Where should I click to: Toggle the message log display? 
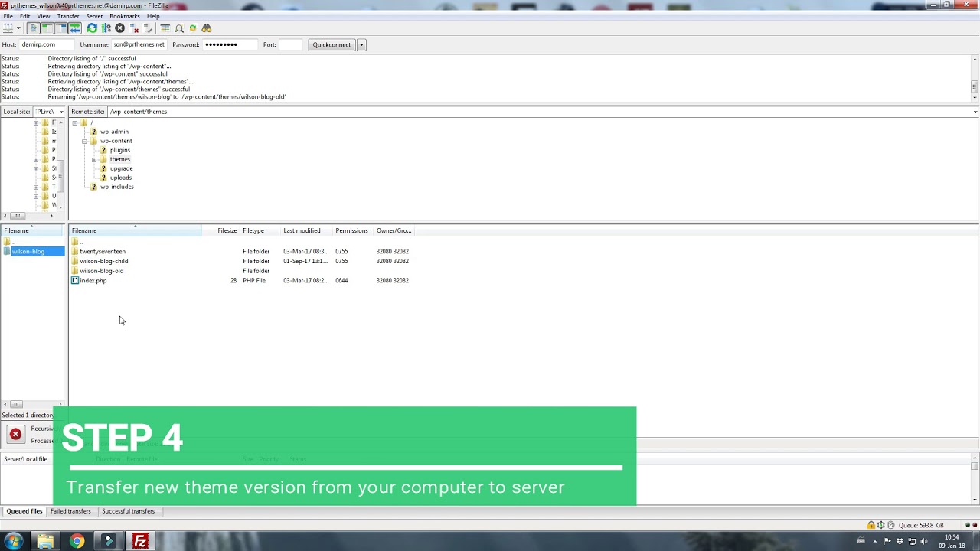point(34,28)
